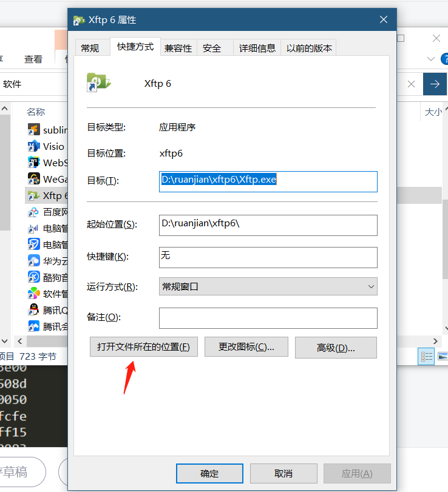This screenshot has width=448, height=492.
Task: Click the 目标 path input field
Action: click(268, 181)
